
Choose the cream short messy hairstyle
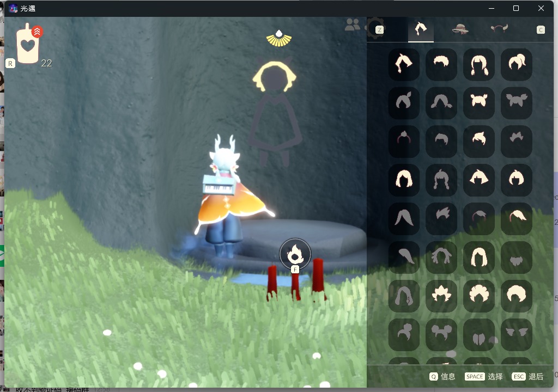[441, 64]
